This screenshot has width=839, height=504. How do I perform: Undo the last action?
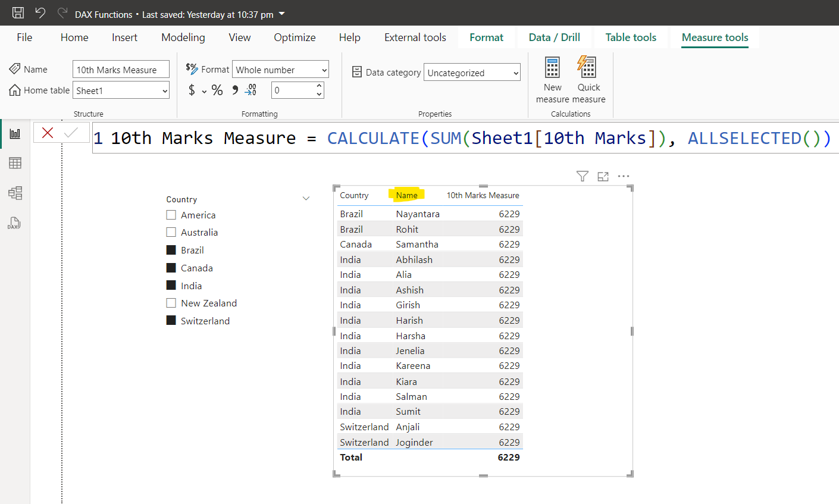pyautogui.click(x=39, y=13)
